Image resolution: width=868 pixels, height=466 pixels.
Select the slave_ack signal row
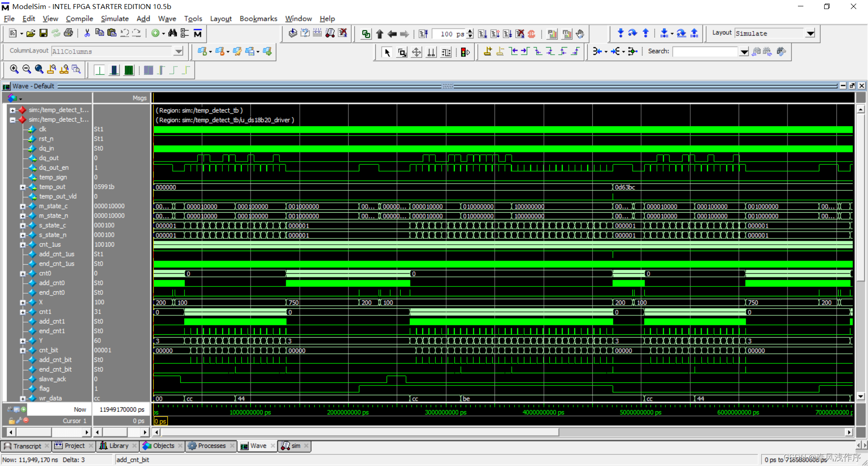tap(52, 379)
